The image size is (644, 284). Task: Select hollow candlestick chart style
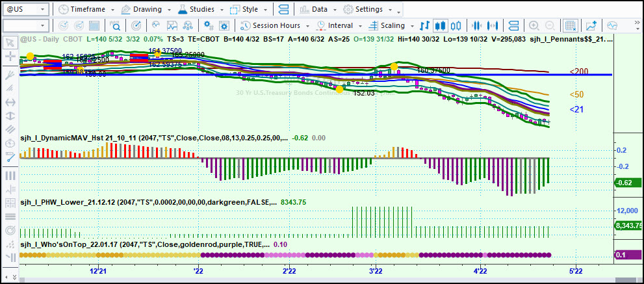pyautogui.click(x=456, y=25)
